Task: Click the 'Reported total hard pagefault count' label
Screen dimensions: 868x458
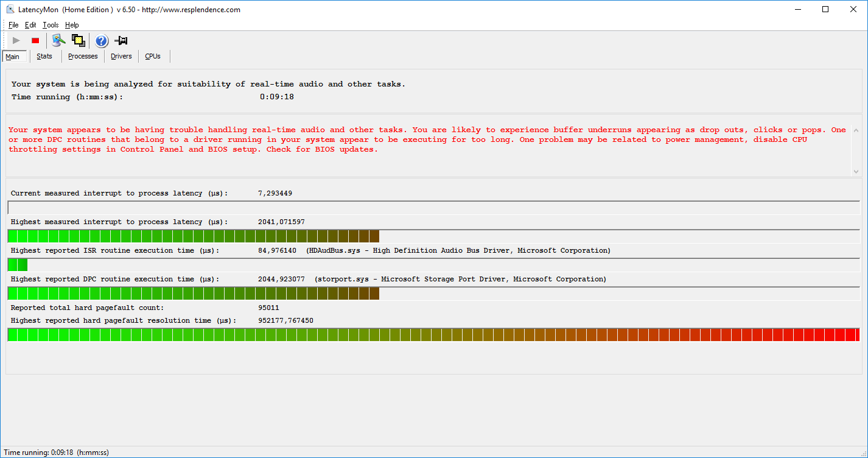Action: [x=87, y=308]
